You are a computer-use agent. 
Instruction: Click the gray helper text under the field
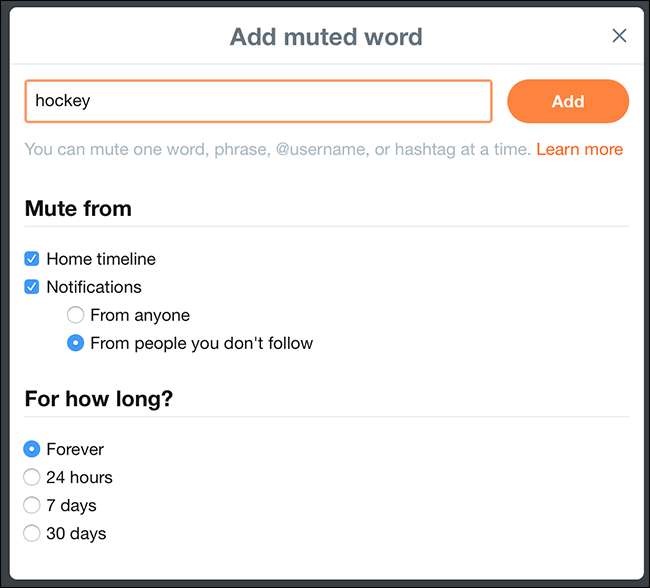coord(277,149)
